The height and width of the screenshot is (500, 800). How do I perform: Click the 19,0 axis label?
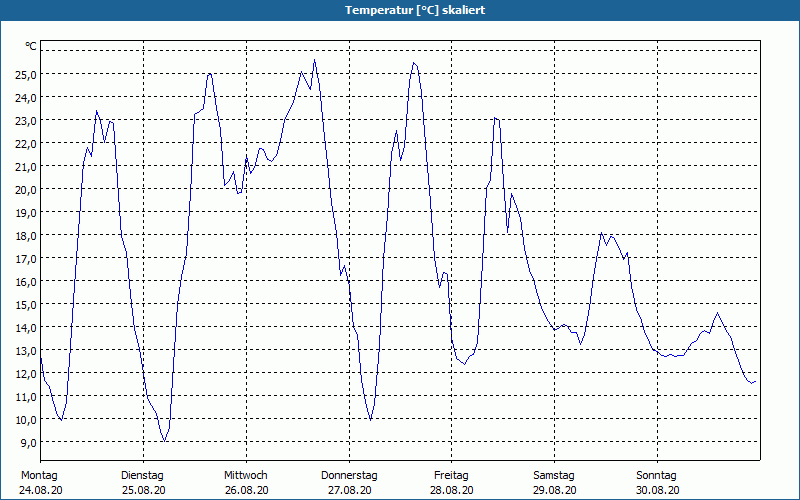point(25,212)
